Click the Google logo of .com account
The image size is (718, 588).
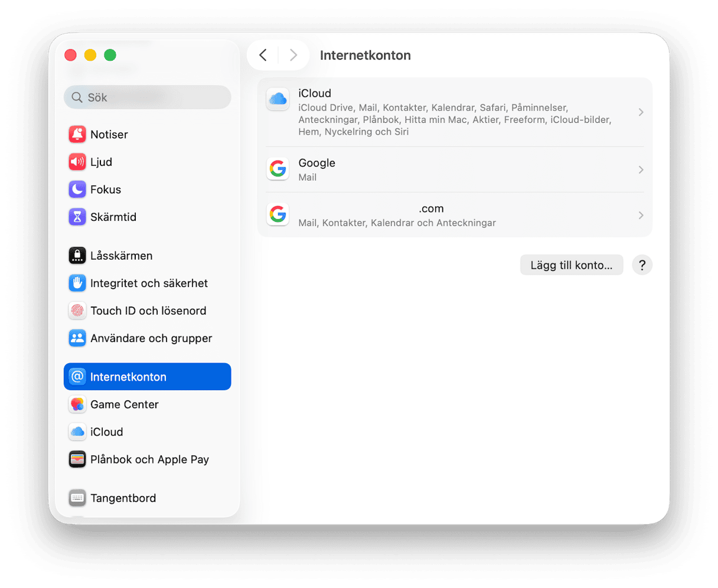(x=278, y=214)
